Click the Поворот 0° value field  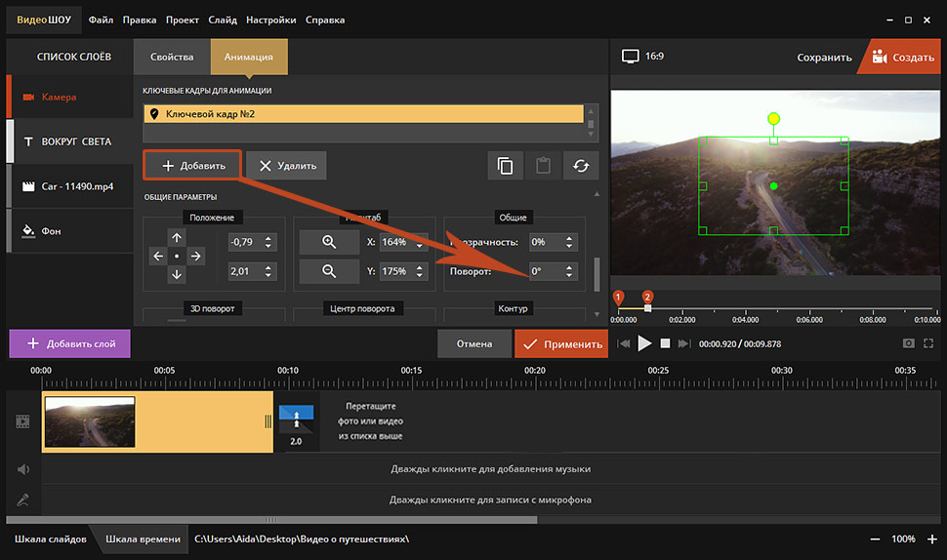click(x=546, y=271)
